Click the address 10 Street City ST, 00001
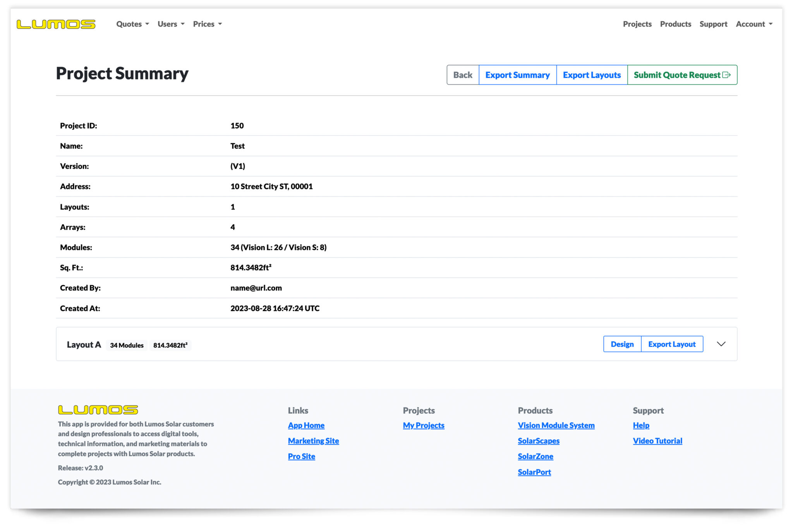 271,186
